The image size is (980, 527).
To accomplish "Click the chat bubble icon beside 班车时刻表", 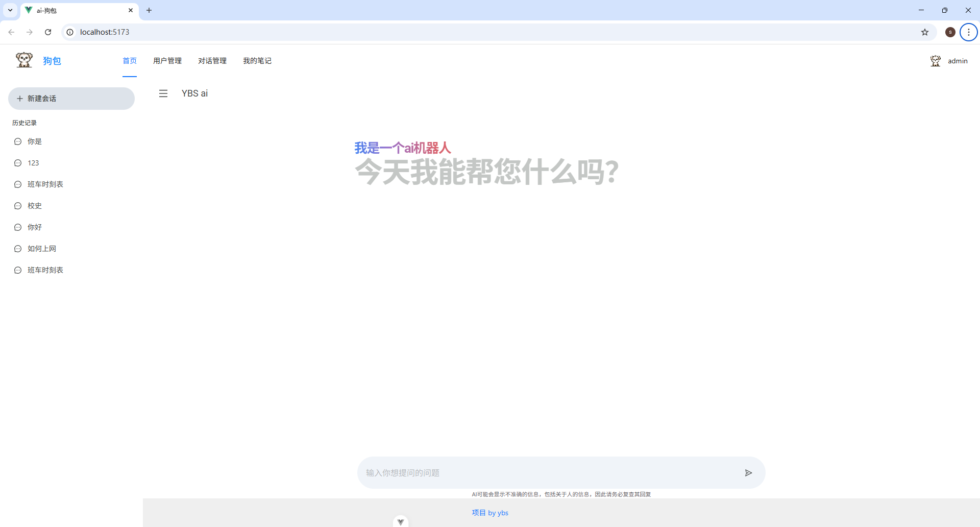I will tap(17, 184).
